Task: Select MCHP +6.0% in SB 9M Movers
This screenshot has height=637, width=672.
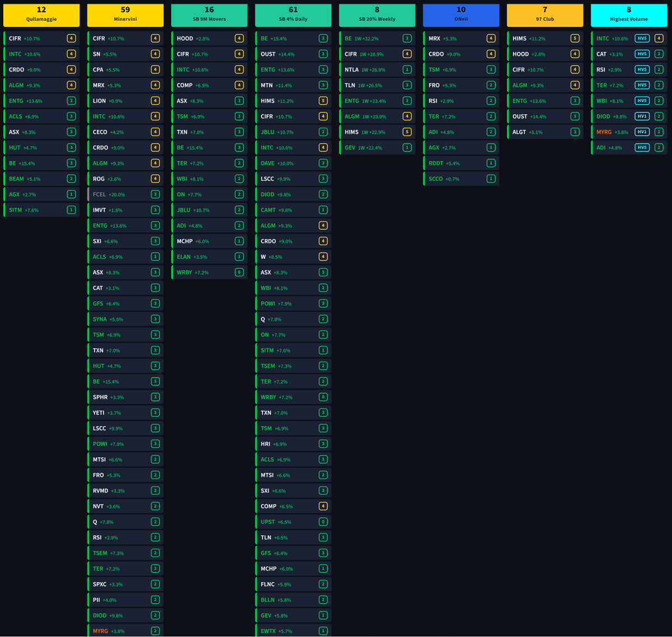Action: click(x=209, y=241)
